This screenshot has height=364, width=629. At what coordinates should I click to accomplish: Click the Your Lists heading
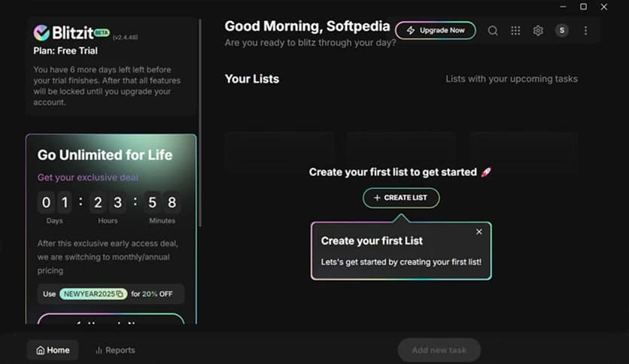tap(252, 78)
